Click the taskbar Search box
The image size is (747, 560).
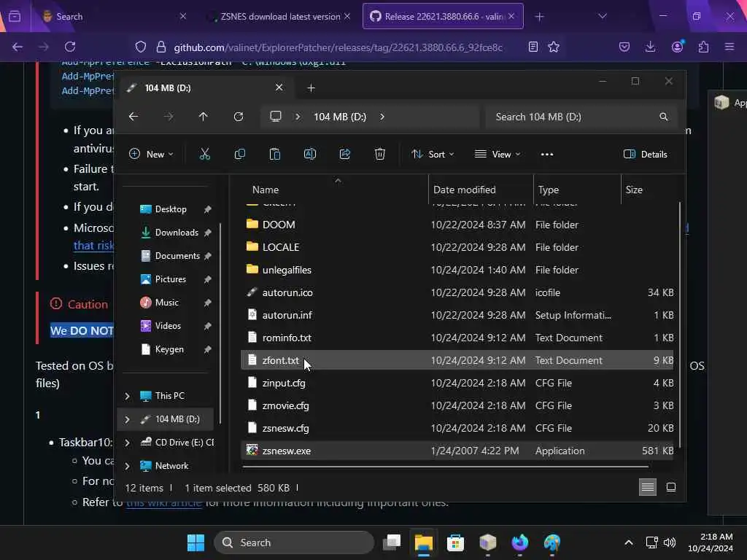coord(294,542)
